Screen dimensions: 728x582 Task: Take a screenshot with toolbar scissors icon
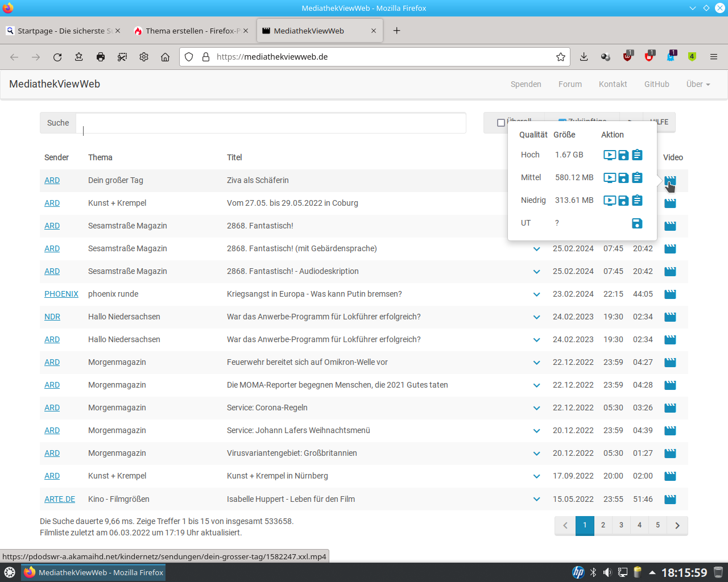coord(122,57)
